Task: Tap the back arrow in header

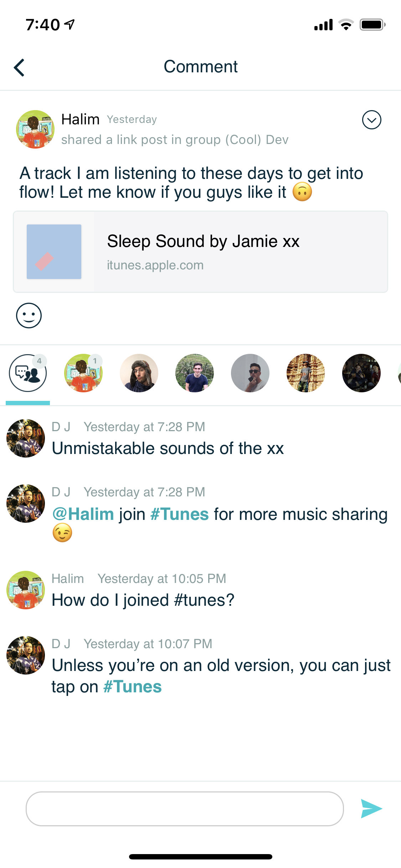Action: 19,67
